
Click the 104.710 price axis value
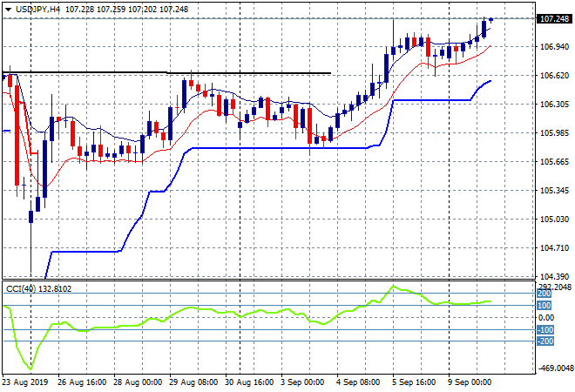tap(554, 248)
